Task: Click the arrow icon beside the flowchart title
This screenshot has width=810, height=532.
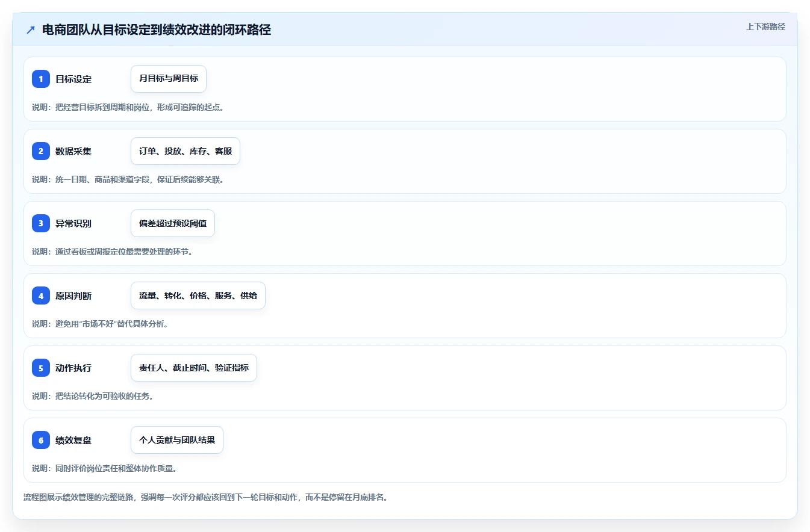Action: (x=31, y=30)
